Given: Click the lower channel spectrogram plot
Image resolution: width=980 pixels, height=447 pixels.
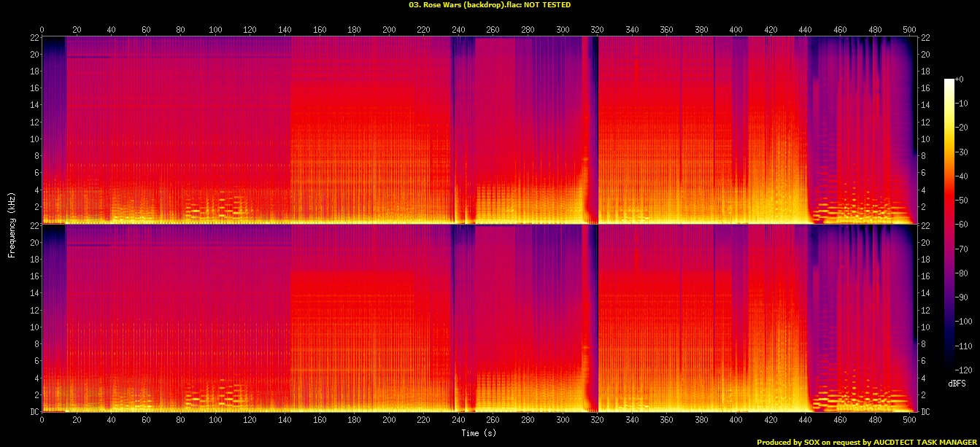Looking at the screenshot, I should point(479,318).
